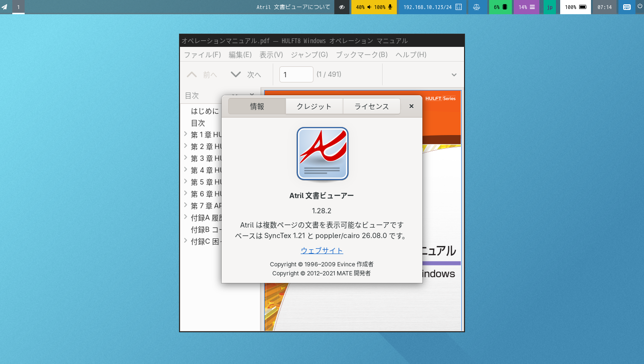Open the ウェブサイト link
The image size is (644, 364).
(322, 250)
